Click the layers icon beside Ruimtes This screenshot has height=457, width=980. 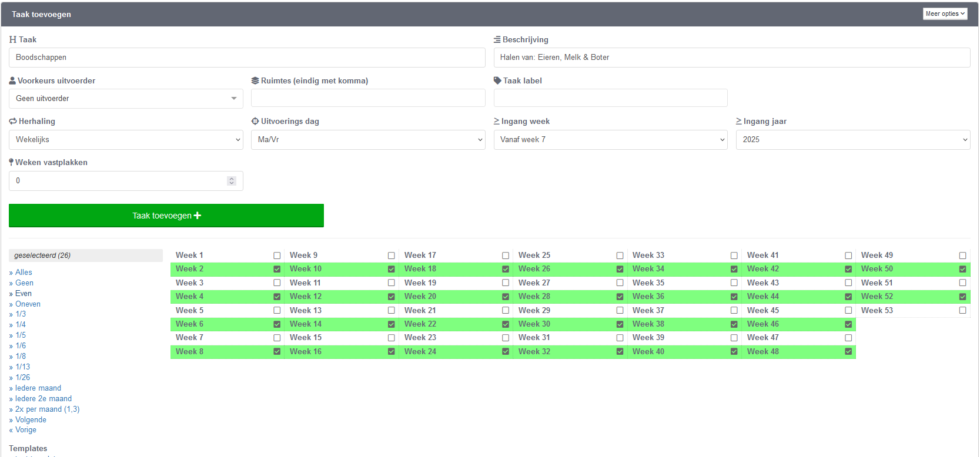[x=255, y=80]
